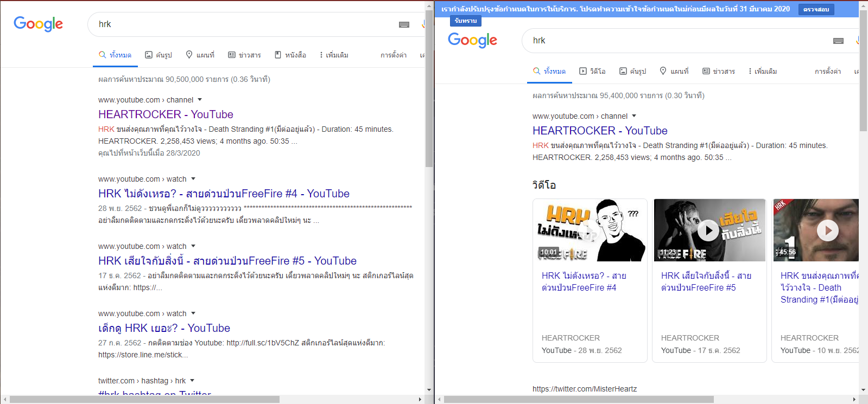The image size is (868, 404).
Task: Click left window horizontal scrollbar thumb
Action: click(144, 400)
